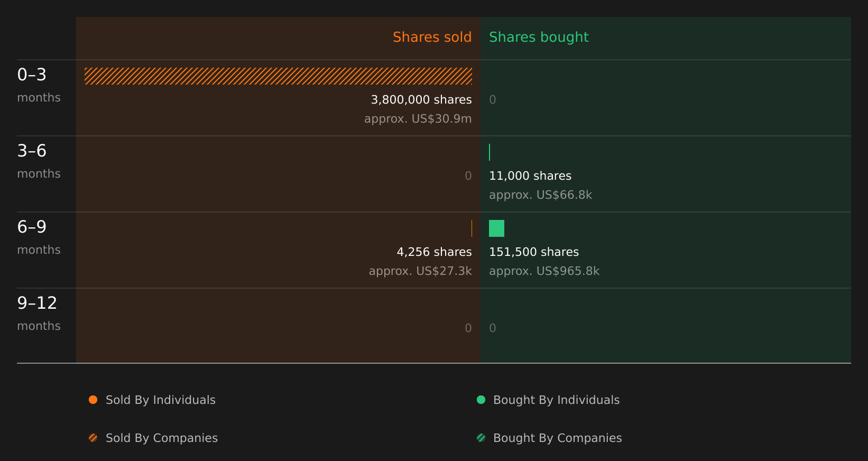The height and width of the screenshot is (461, 868).
Task: Click the 151,500 shares value
Action: [534, 252]
